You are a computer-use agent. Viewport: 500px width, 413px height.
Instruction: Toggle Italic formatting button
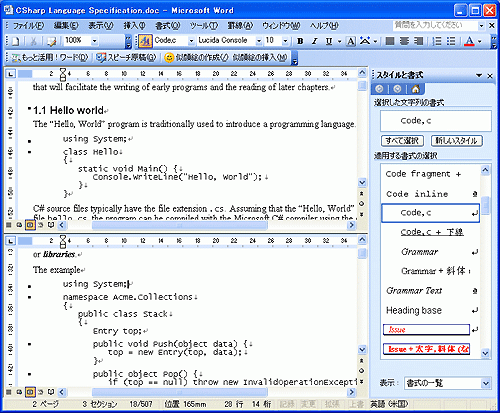coord(314,41)
